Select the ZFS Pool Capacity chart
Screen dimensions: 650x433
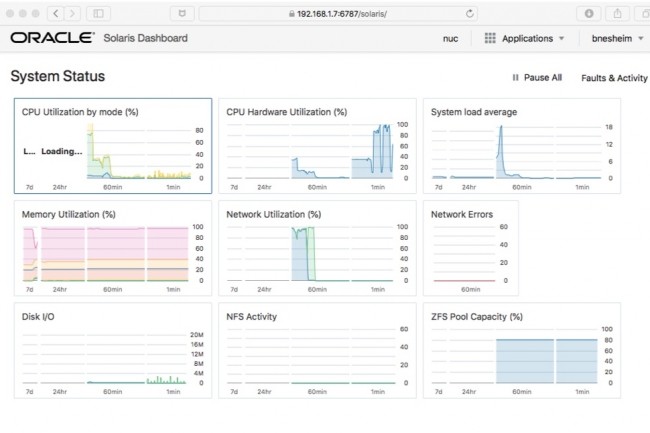pyautogui.click(x=521, y=351)
